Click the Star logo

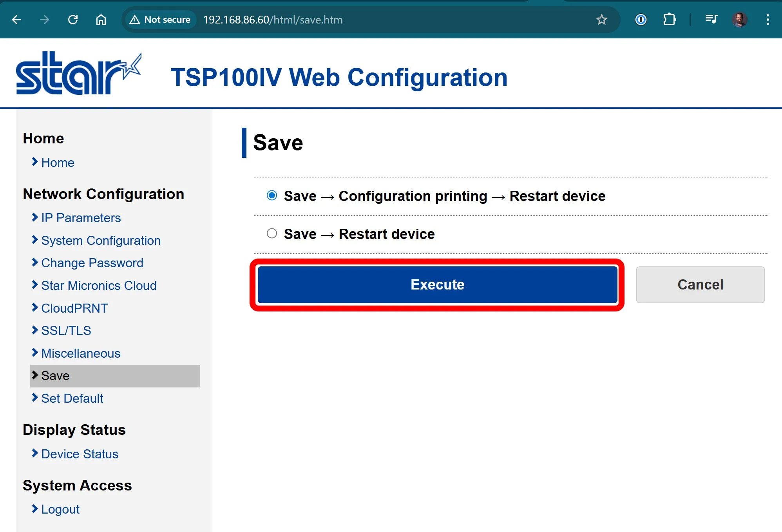point(78,73)
